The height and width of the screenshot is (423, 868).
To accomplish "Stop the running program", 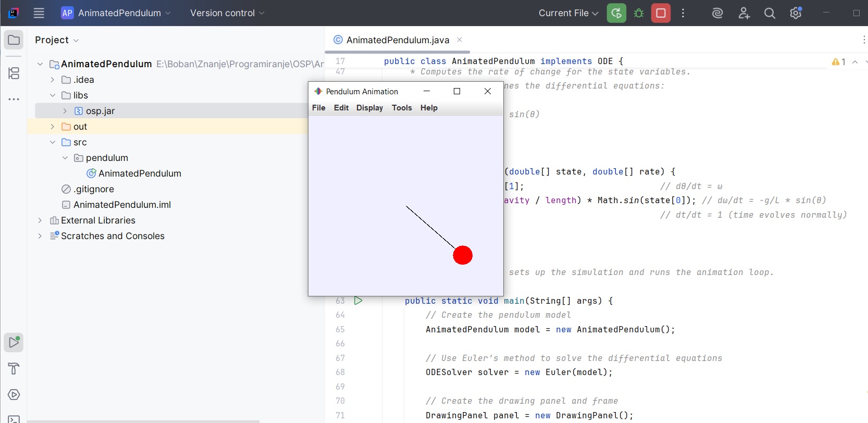I will (x=661, y=13).
